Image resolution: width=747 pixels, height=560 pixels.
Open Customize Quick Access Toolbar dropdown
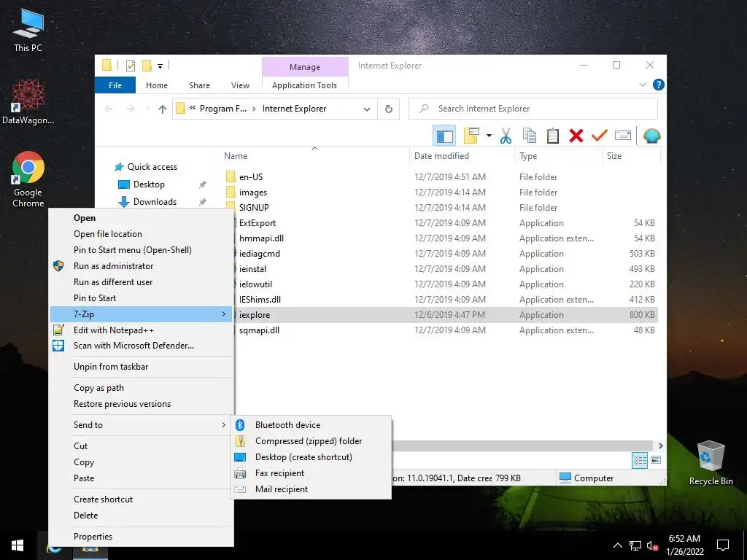point(160,66)
